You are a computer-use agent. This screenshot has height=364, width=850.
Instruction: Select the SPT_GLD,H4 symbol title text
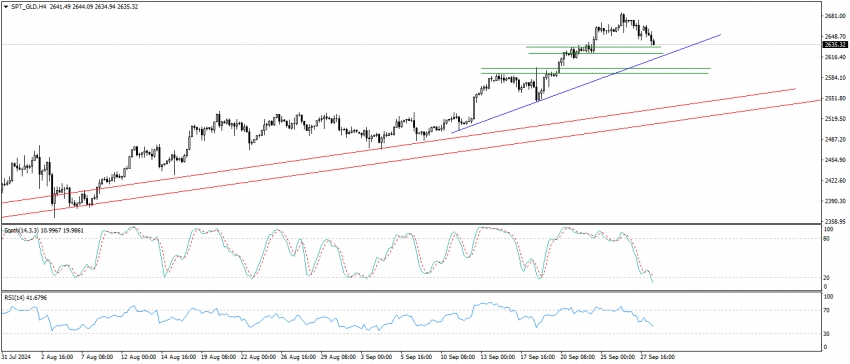pos(28,6)
